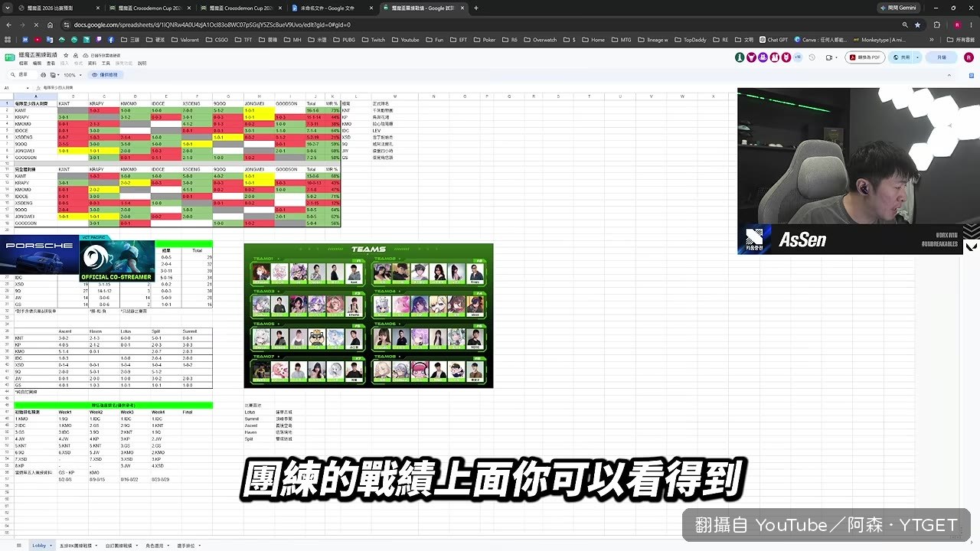The width and height of the screenshot is (980, 551).
Task: Open the all sheets list icon
Action: point(18,546)
